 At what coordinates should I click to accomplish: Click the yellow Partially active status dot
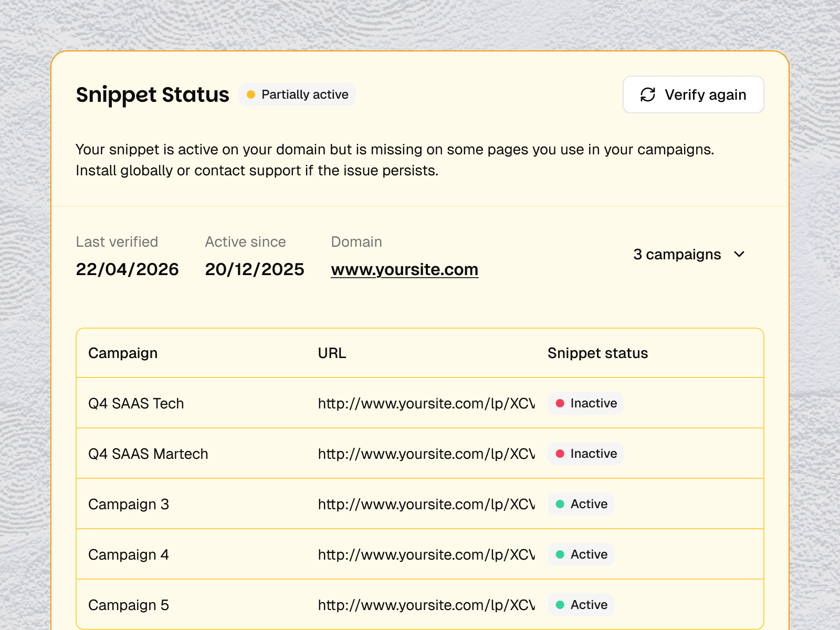pyautogui.click(x=251, y=94)
